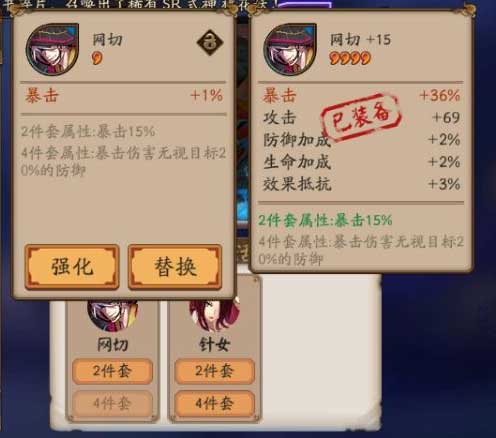Select the 4件套 filter under 针女
The width and height of the screenshot is (496, 438).
(x=215, y=404)
